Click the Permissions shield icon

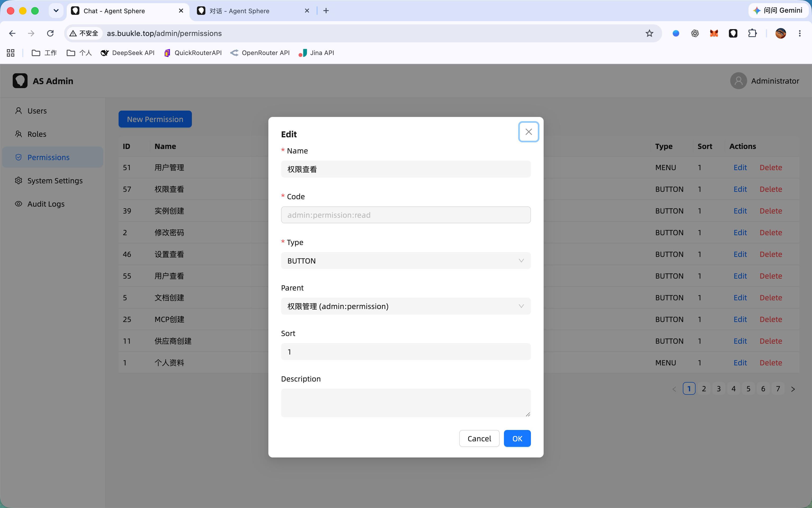19,157
